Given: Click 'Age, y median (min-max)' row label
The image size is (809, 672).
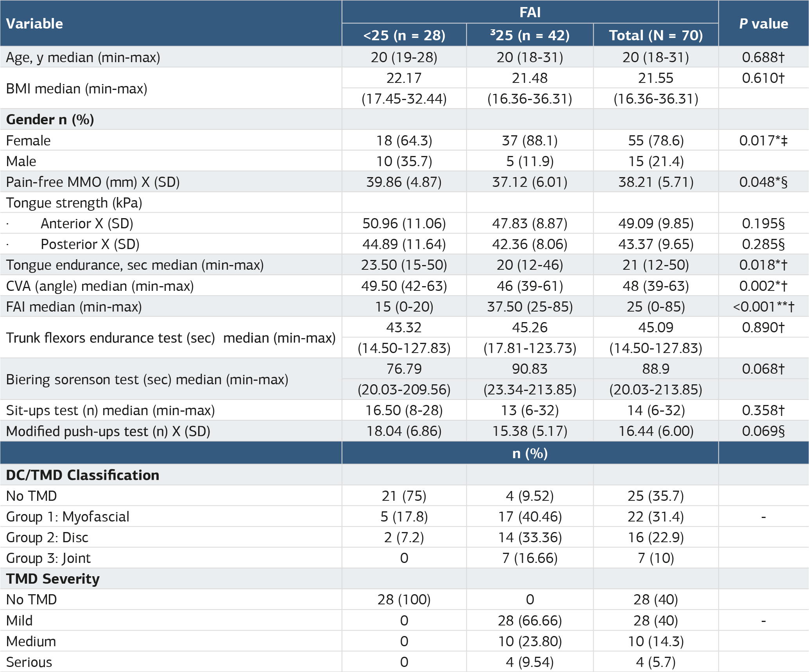Looking at the screenshot, I should pyautogui.click(x=83, y=57).
